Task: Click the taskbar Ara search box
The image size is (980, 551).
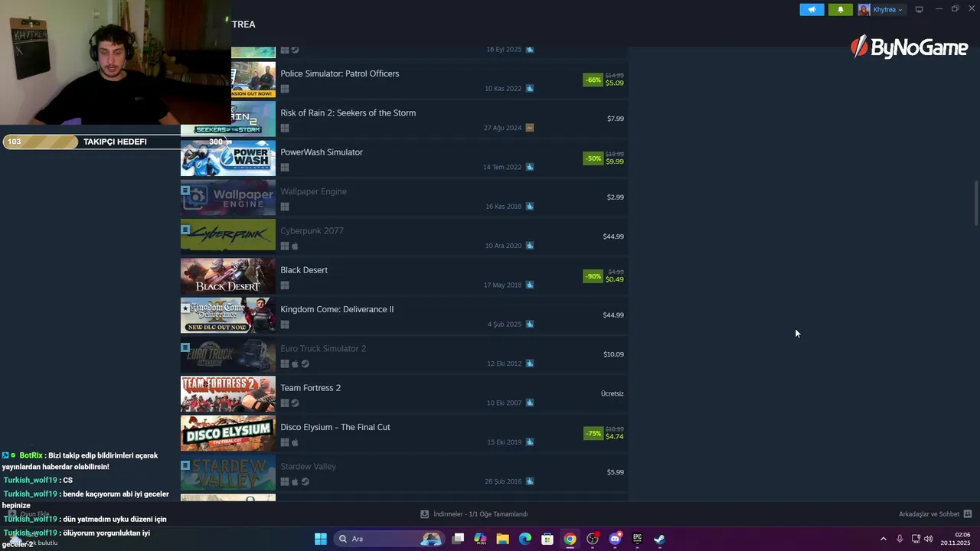Action: tap(390, 539)
